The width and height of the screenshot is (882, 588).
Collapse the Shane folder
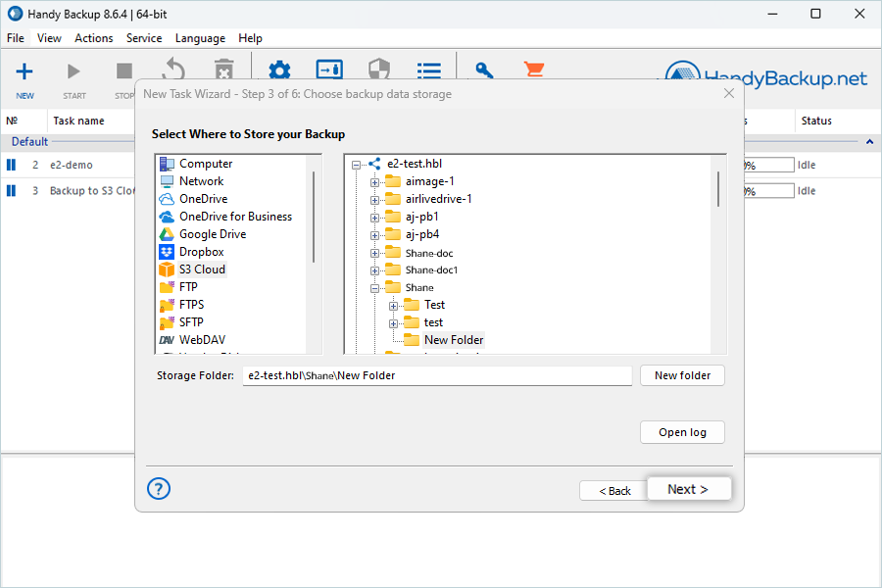point(374,288)
